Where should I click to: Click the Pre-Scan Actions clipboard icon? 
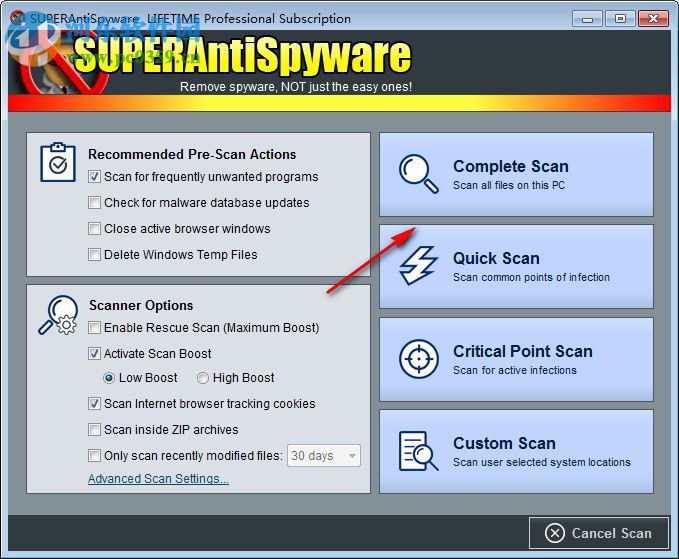(58, 162)
